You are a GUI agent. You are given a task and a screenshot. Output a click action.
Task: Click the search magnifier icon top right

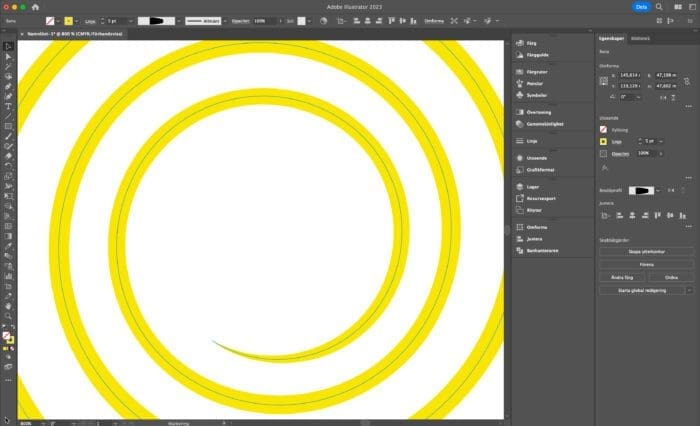click(659, 7)
